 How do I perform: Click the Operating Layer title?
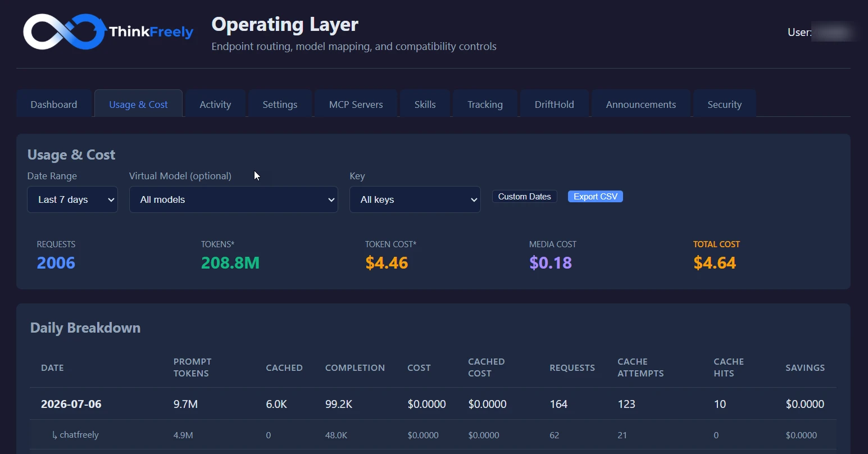[x=285, y=25]
